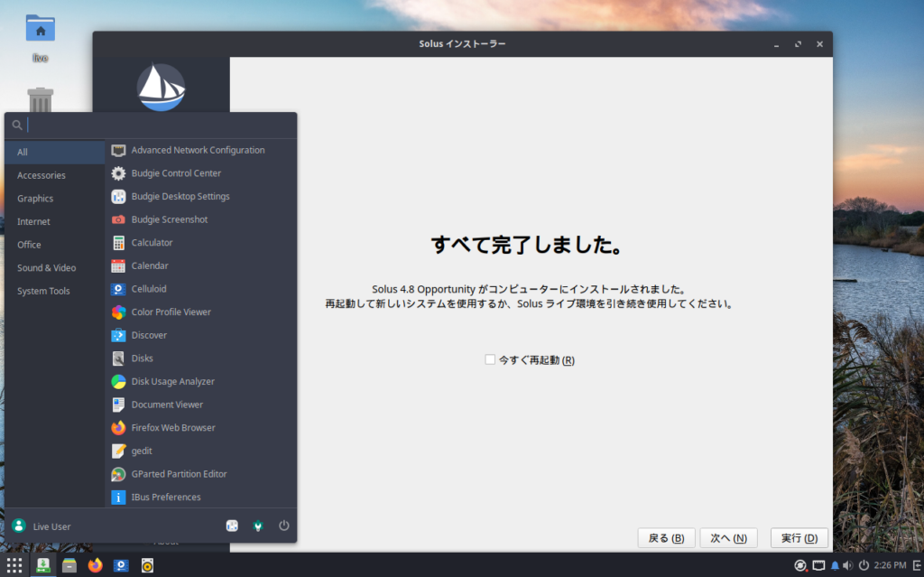Enable the 今すぐ再起動 checkbox
Screen dimensions: 924x577
coord(490,359)
